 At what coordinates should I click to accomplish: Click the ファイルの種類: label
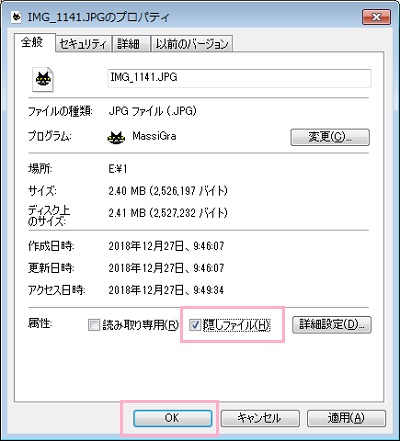[x=60, y=111]
